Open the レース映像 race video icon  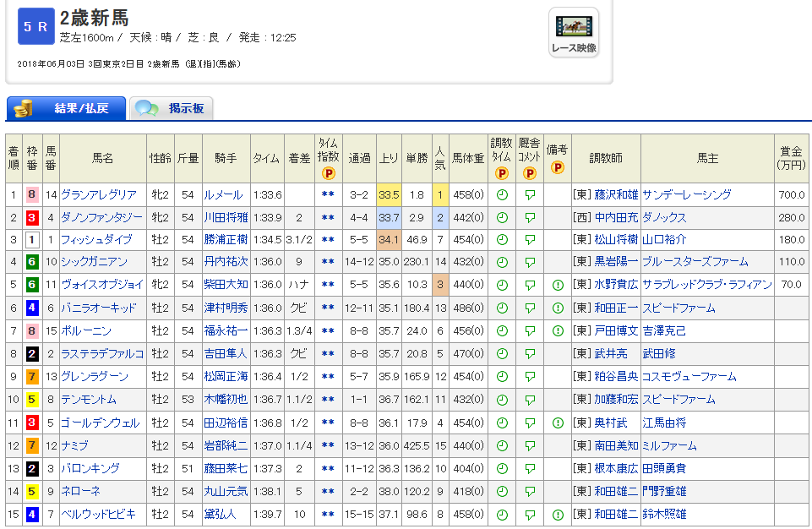(x=574, y=33)
